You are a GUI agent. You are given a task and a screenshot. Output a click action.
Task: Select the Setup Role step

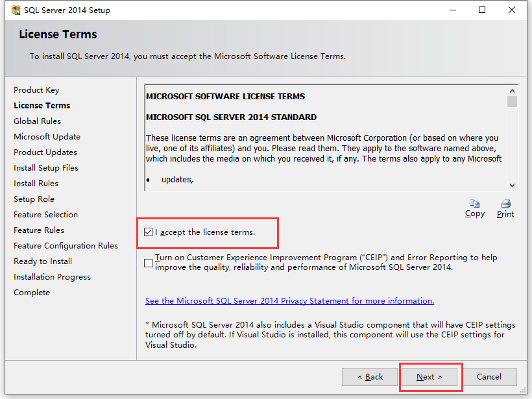[x=34, y=199]
